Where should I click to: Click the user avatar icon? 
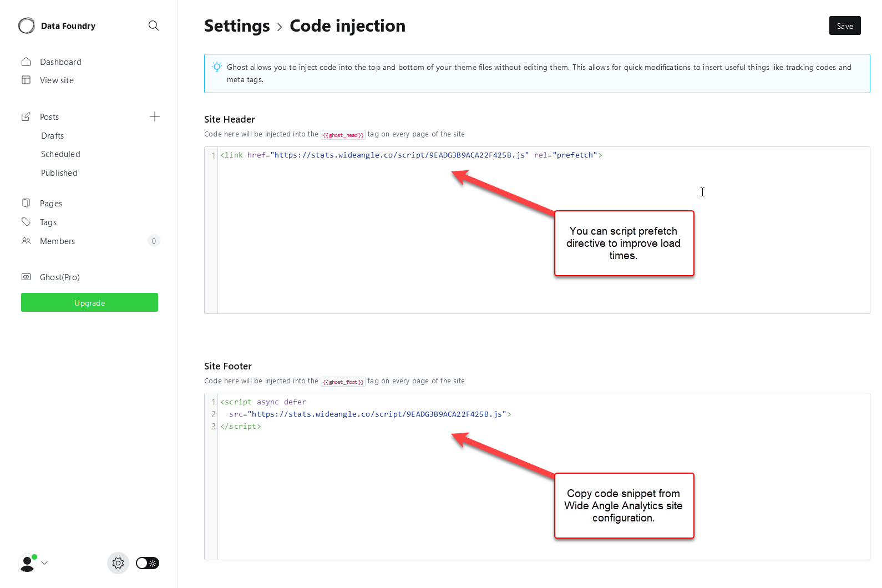click(x=27, y=563)
